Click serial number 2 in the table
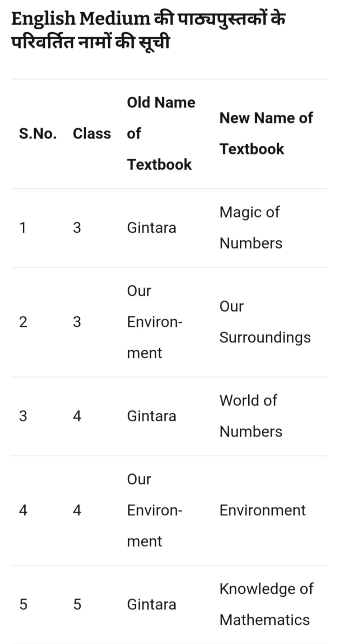Viewport: 343px width, 644px height. pyautogui.click(x=23, y=322)
